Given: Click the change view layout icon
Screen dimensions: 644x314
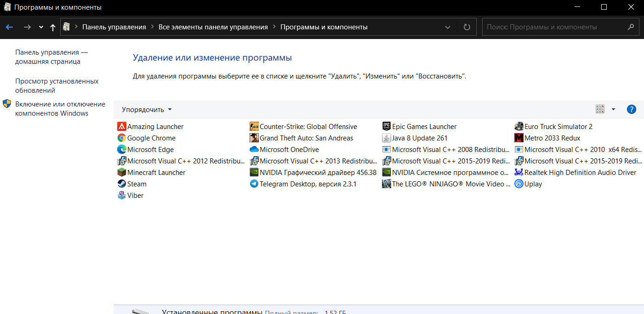Looking at the screenshot, I should coord(600,109).
